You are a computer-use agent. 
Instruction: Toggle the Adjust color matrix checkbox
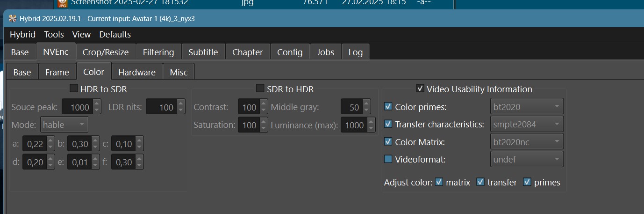(439, 182)
